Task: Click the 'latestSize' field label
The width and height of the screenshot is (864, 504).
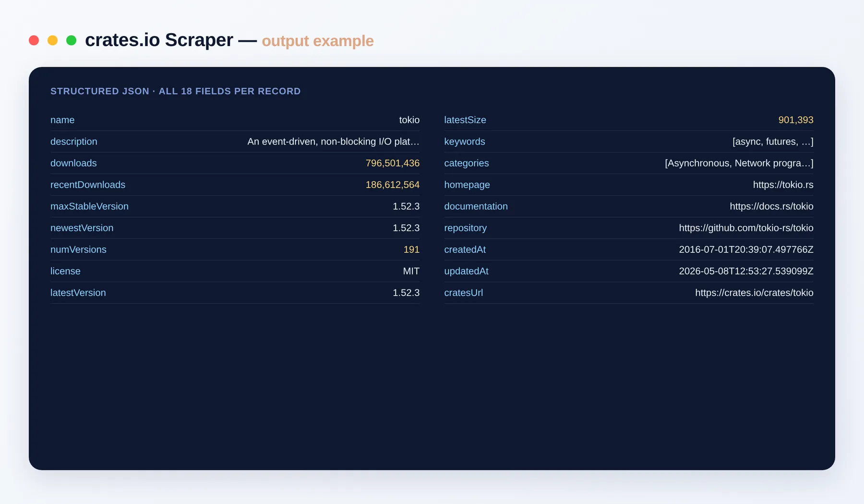Action: tap(465, 120)
